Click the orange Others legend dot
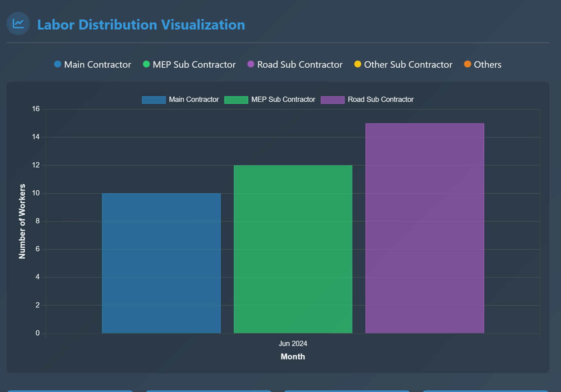This screenshot has height=392, width=561. pos(467,64)
